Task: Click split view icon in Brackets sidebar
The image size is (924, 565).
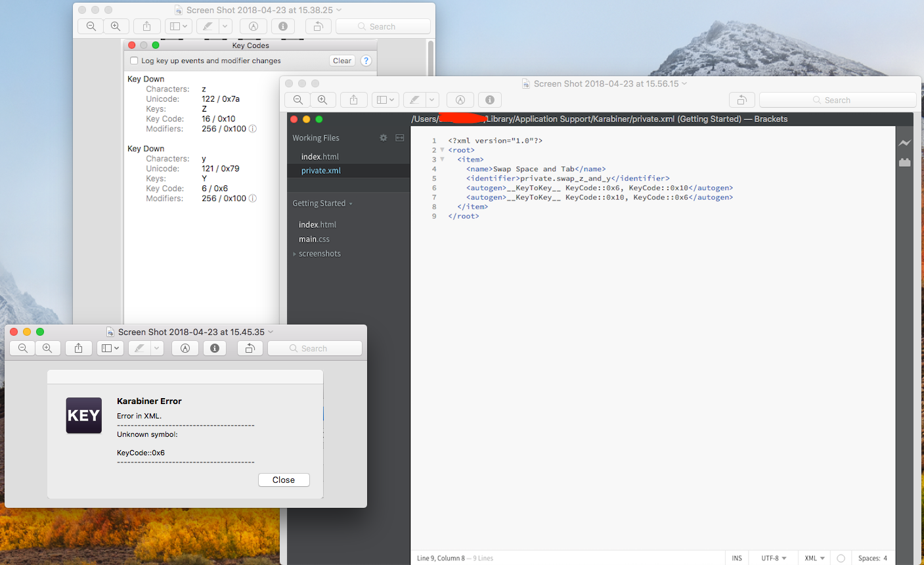Action: (x=400, y=138)
